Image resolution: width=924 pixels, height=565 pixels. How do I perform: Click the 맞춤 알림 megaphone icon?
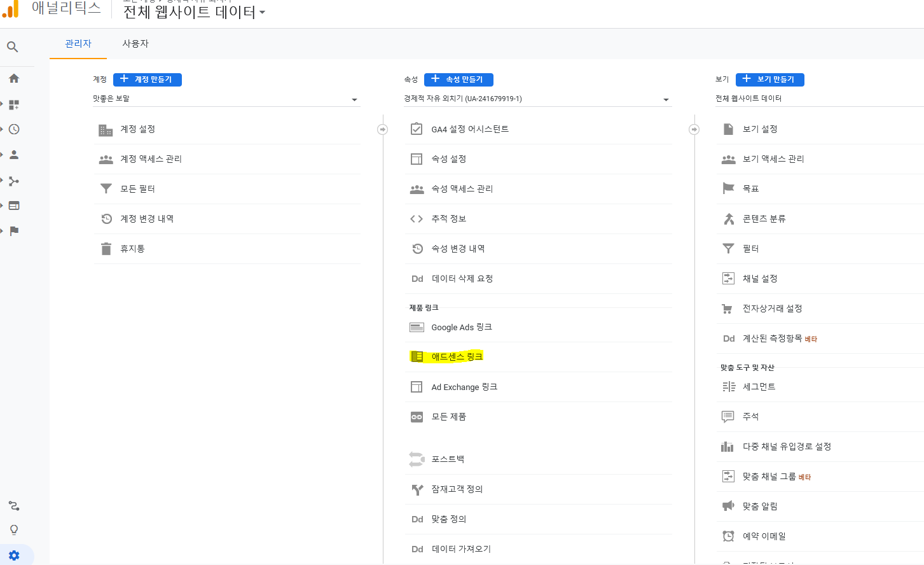(728, 506)
